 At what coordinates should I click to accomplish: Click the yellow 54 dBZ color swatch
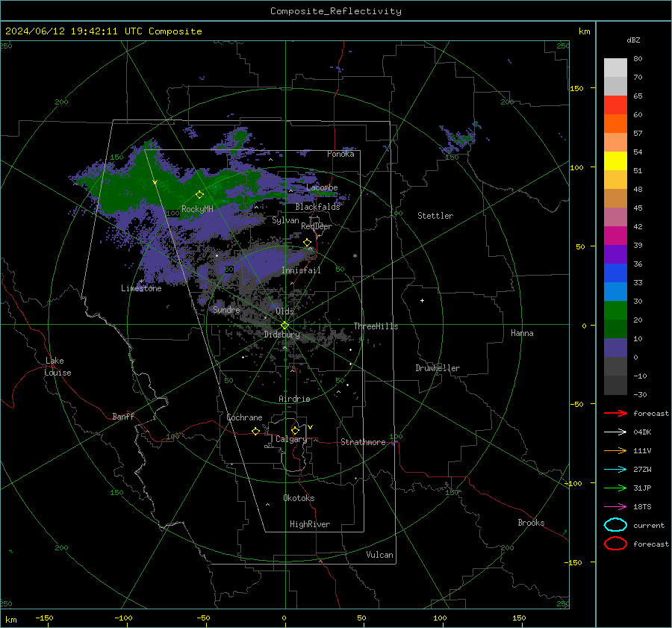point(615,161)
